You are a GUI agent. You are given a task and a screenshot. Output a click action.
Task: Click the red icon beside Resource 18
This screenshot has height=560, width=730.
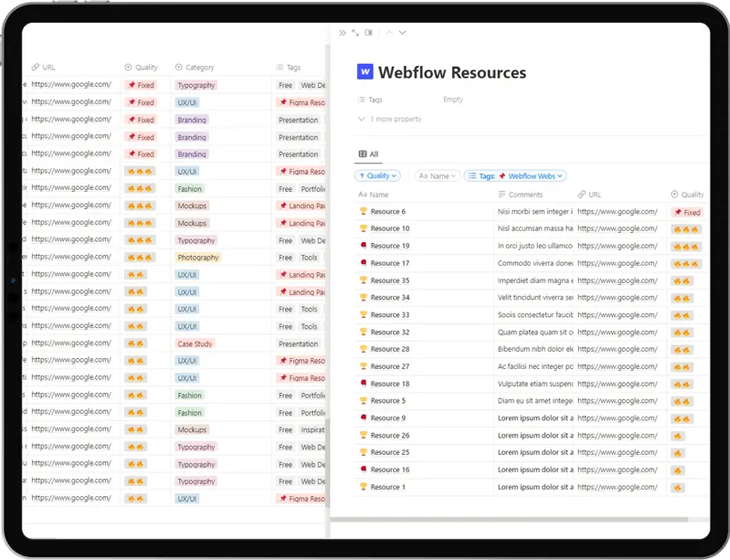[x=363, y=383]
